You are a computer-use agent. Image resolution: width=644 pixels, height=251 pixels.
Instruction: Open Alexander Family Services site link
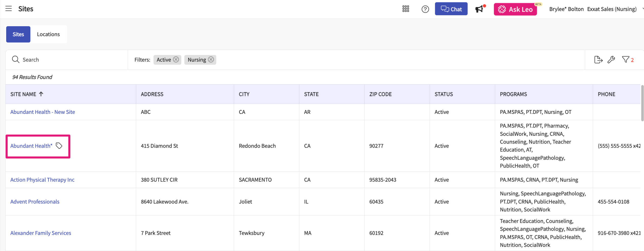click(x=41, y=233)
